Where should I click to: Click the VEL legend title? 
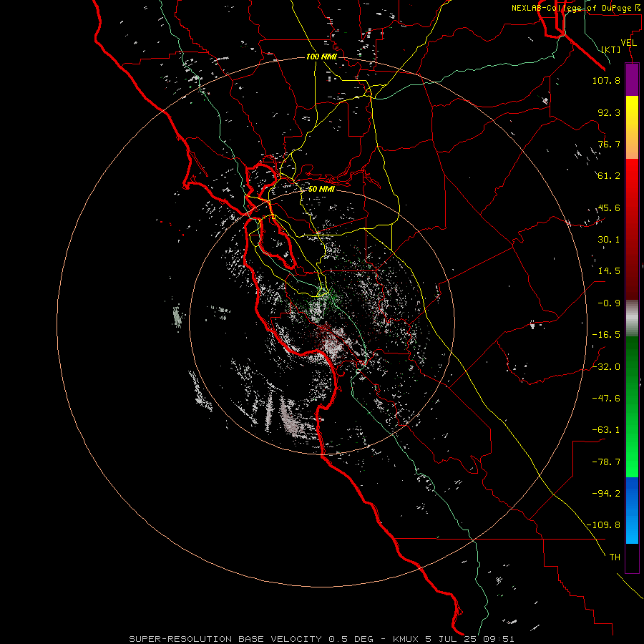(629, 43)
